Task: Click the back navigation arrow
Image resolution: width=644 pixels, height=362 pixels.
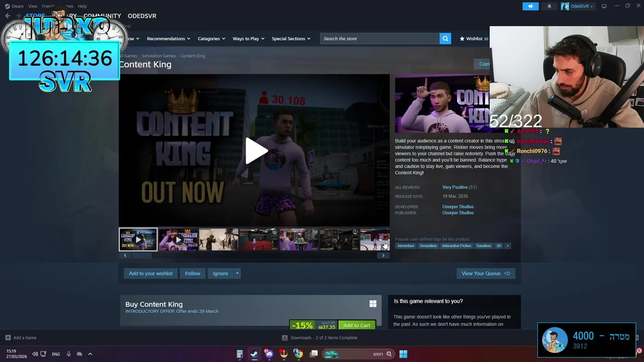Action: 8,16
